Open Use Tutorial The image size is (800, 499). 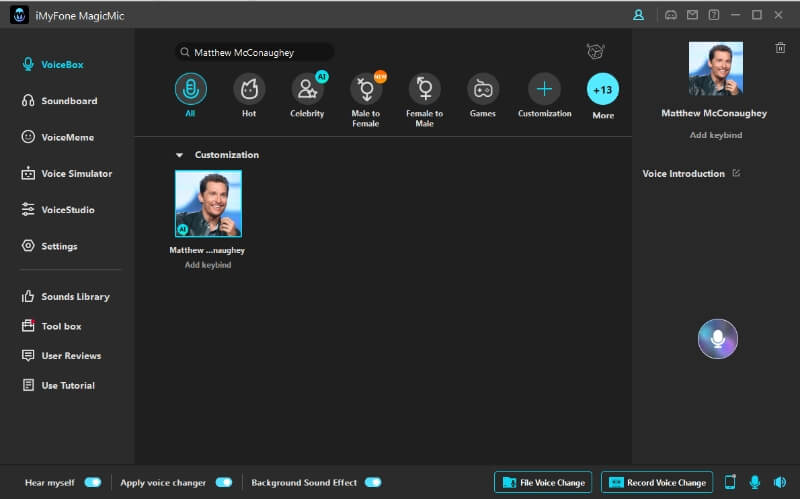click(58, 385)
